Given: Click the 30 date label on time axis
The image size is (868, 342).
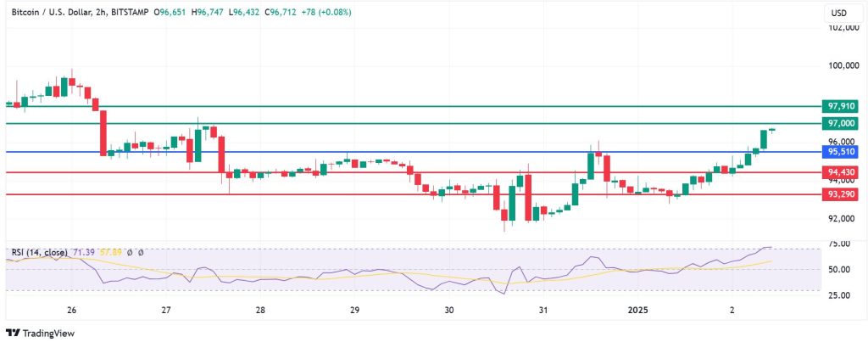Looking at the screenshot, I should [450, 311].
